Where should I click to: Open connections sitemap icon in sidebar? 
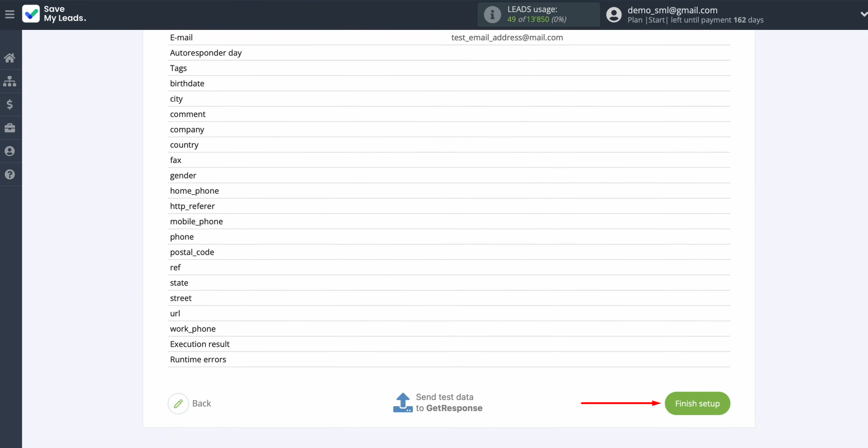point(10,81)
